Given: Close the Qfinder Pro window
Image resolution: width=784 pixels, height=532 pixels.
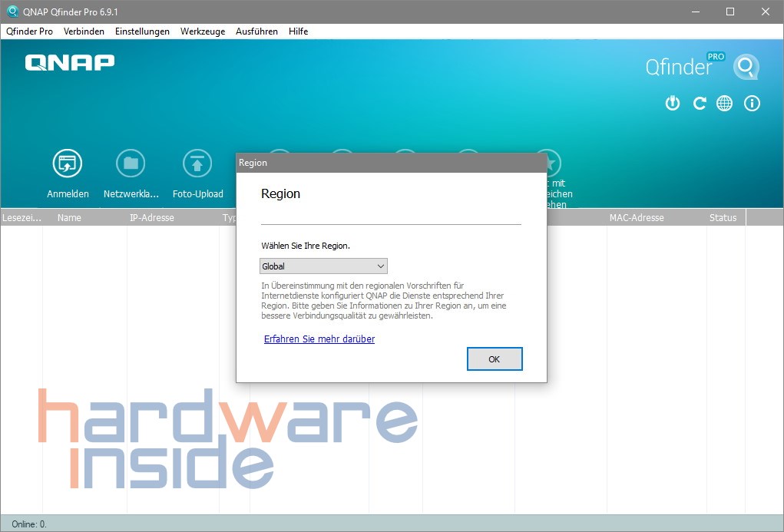Looking at the screenshot, I should pyautogui.click(x=765, y=12).
